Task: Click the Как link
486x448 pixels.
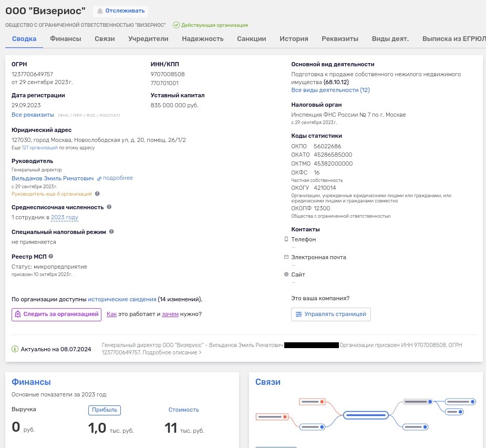Action: coord(111,314)
